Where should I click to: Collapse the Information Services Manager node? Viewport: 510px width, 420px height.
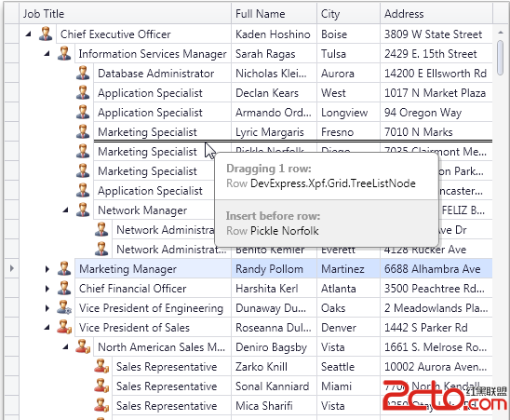tap(47, 53)
